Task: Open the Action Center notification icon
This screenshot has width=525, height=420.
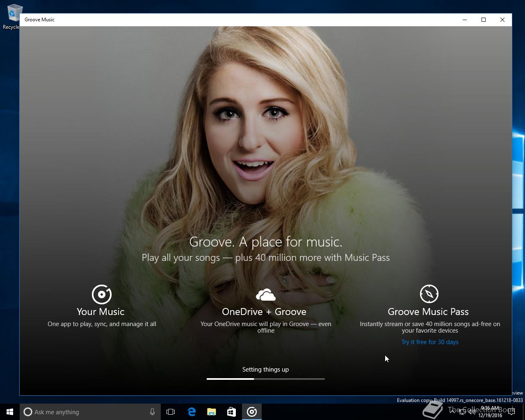Action: [x=511, y=412]
